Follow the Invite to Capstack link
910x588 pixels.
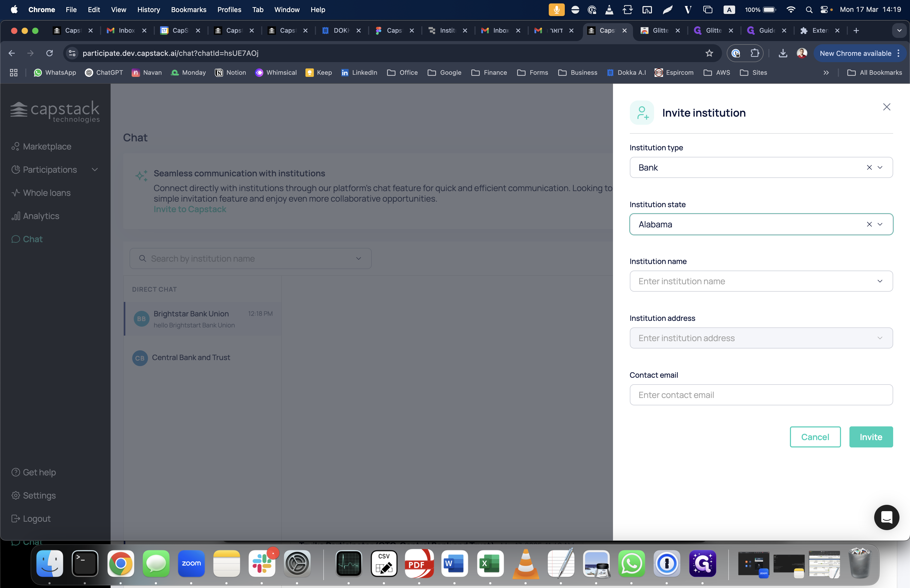tap(190, 209)
